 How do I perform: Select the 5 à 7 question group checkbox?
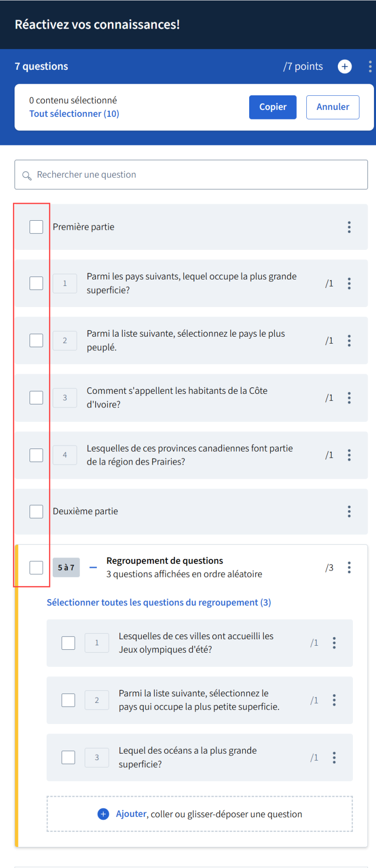(36, 567)
